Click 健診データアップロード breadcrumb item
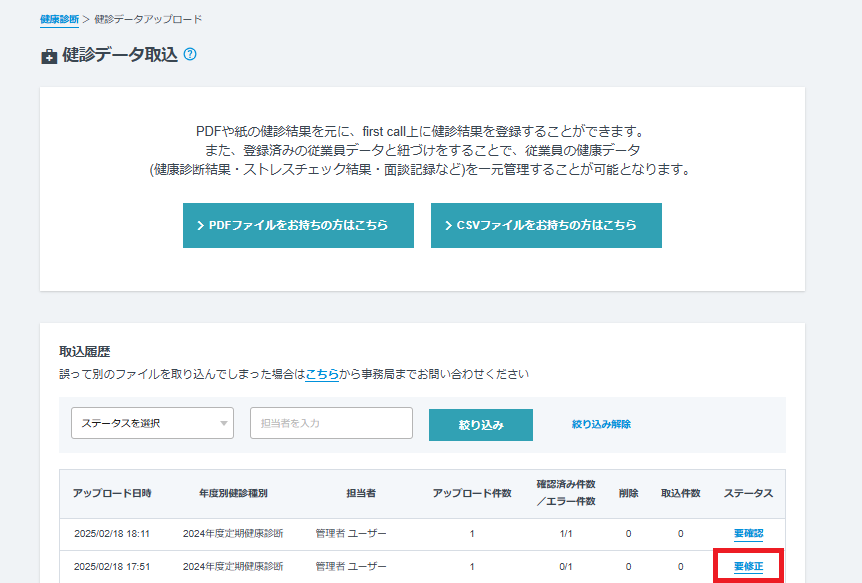The image size is (862, 583). (x=148, y=19)
